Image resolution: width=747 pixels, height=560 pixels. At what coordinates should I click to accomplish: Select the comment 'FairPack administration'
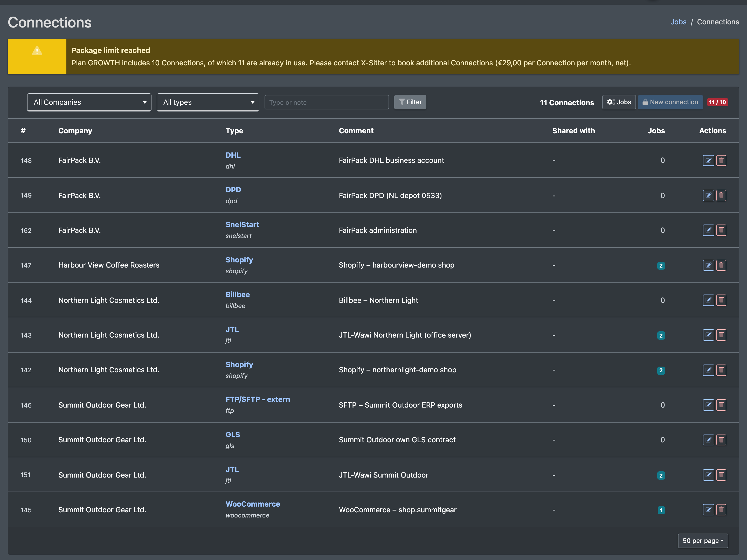click(378, 230)
